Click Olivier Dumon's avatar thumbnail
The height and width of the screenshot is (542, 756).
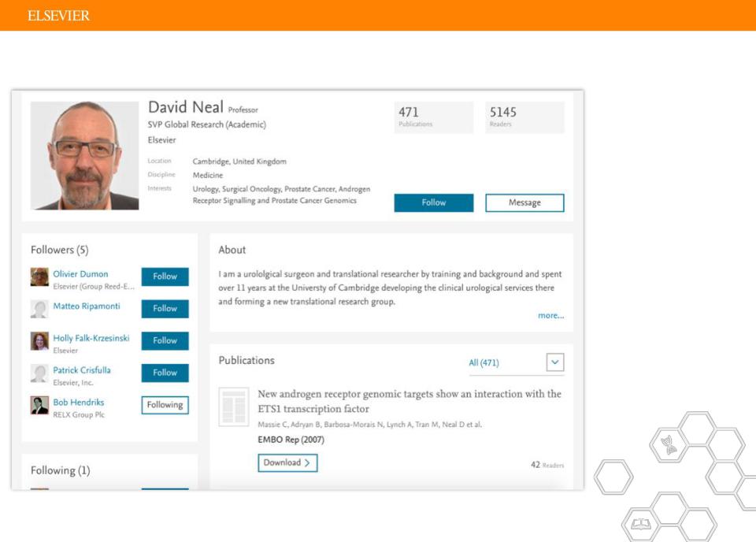click(39, 277)
